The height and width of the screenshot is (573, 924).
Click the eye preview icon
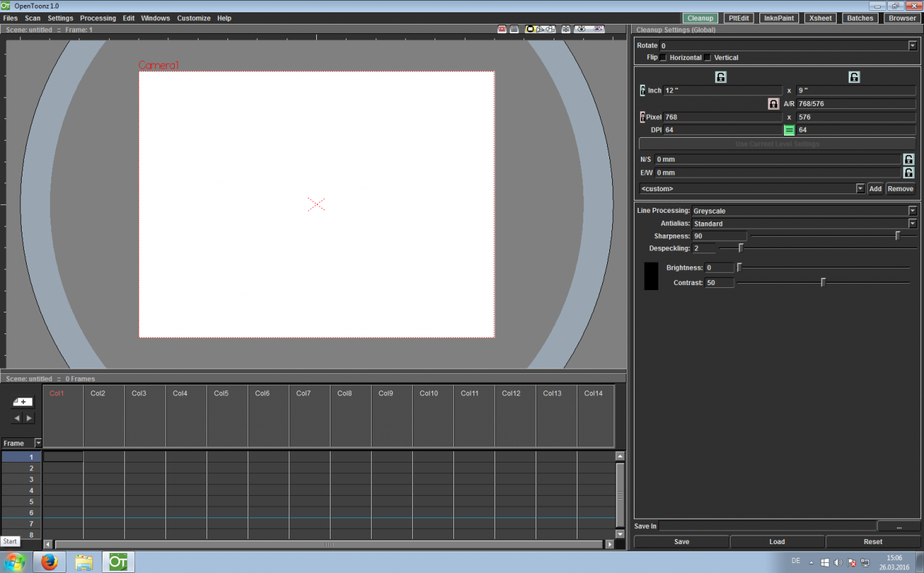point(581,29)
